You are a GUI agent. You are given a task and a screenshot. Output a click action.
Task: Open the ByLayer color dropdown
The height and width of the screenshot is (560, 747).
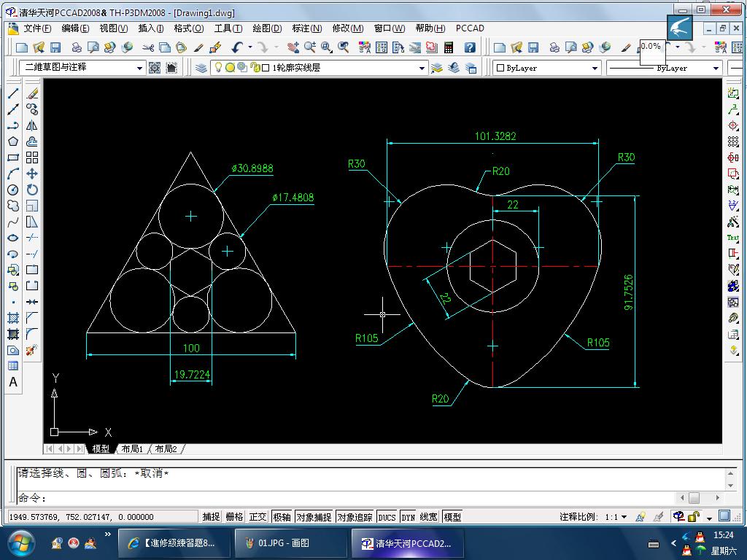595,68
